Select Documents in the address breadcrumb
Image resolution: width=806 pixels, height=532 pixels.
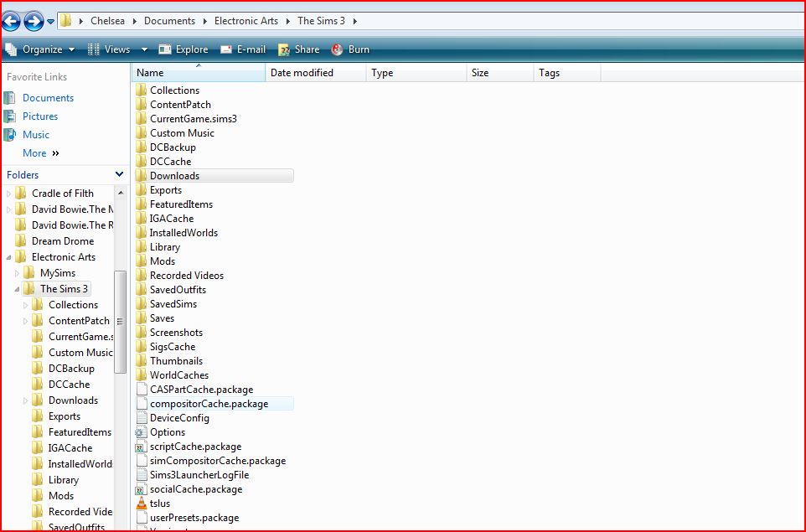tap(169, 21)
